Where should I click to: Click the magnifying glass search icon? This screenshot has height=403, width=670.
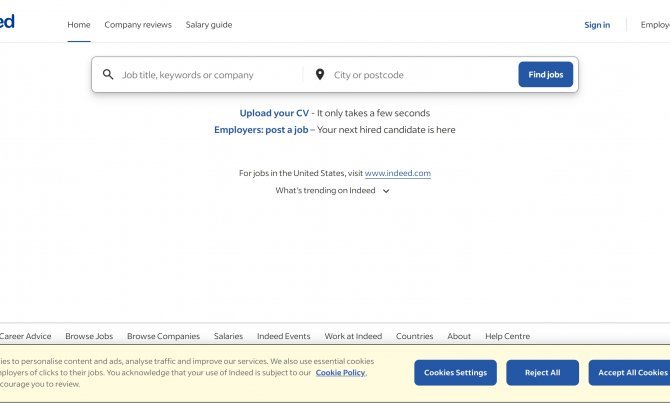point(108,74)
